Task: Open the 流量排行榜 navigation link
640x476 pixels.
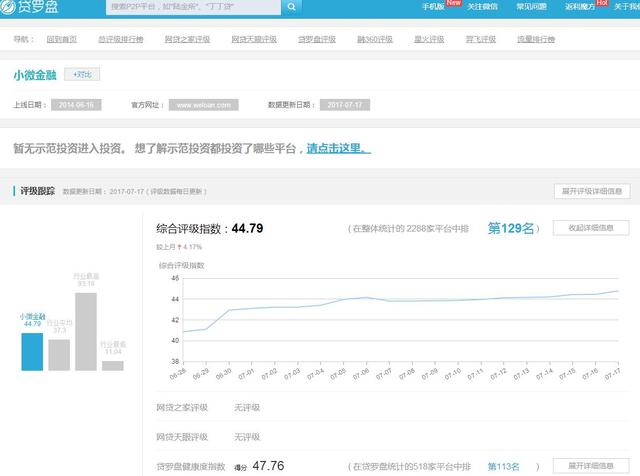Action: point(536,39)
